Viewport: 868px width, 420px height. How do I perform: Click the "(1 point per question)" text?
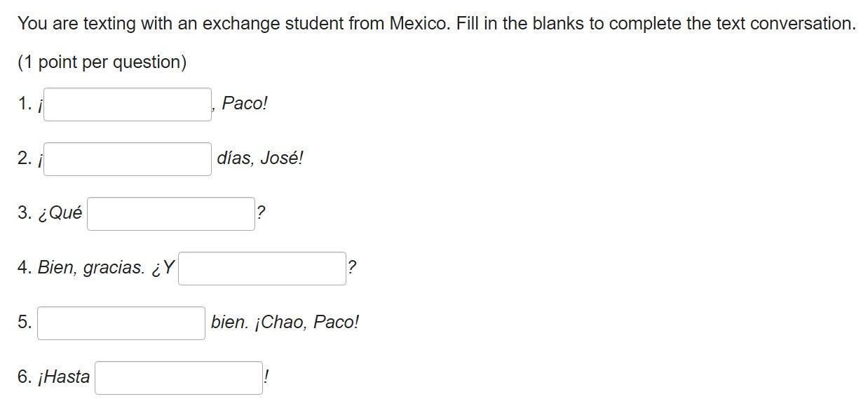tap(102, 62)
